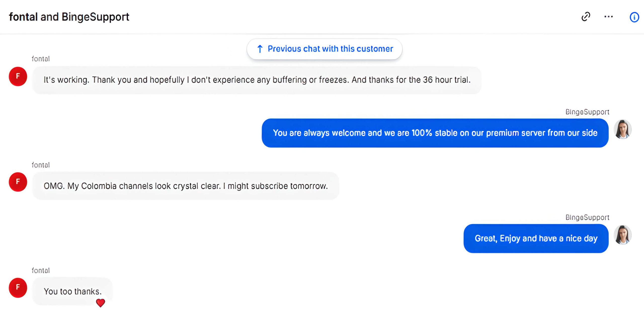Click the fontal name above the "OMG" message
Viewport: 644px width, 322px height.
[41, 165]
